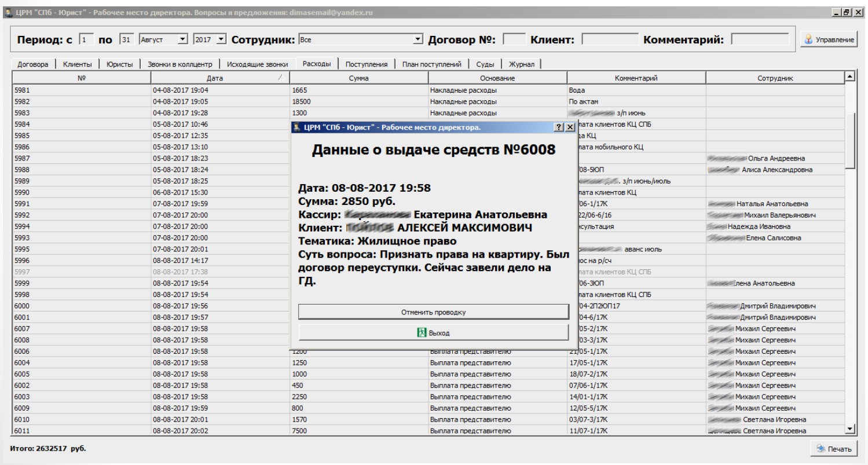Switch to the Договора tab

[x=34, y=65]
